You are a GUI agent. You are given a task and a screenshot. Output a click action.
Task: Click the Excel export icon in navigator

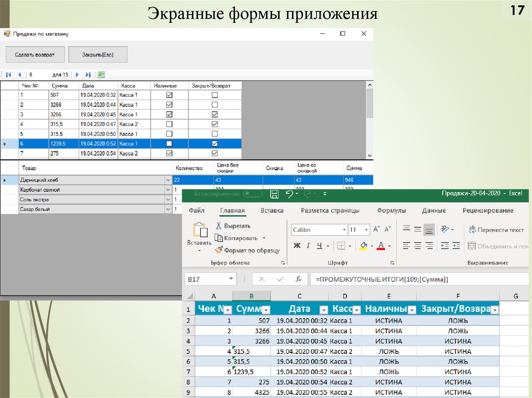pos(101,74)
